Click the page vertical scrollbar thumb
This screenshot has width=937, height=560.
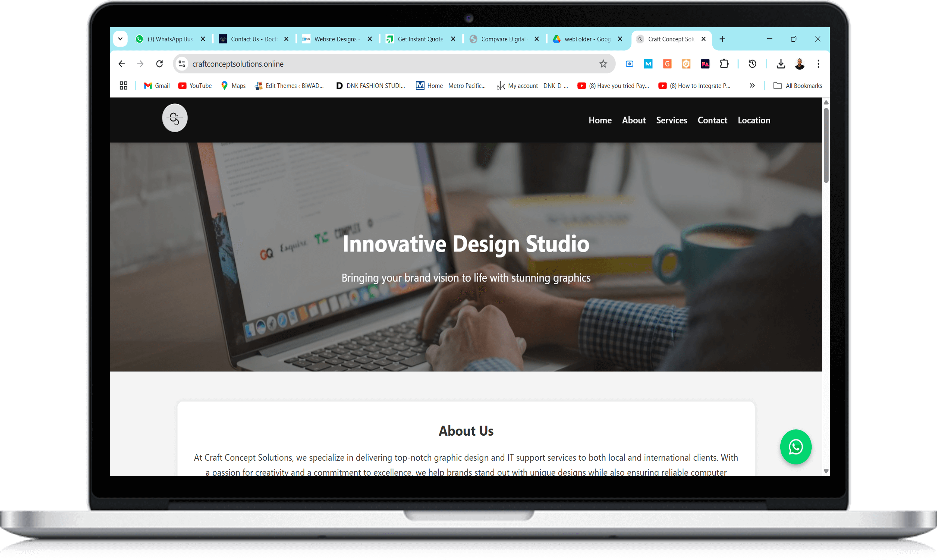(826, 145)
